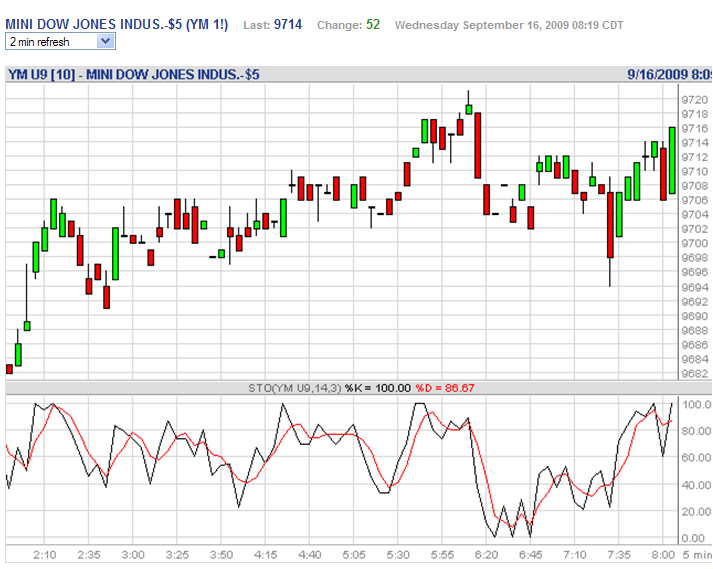Click the dropdown arrow beside 2 min refresh

click(105, 41)
